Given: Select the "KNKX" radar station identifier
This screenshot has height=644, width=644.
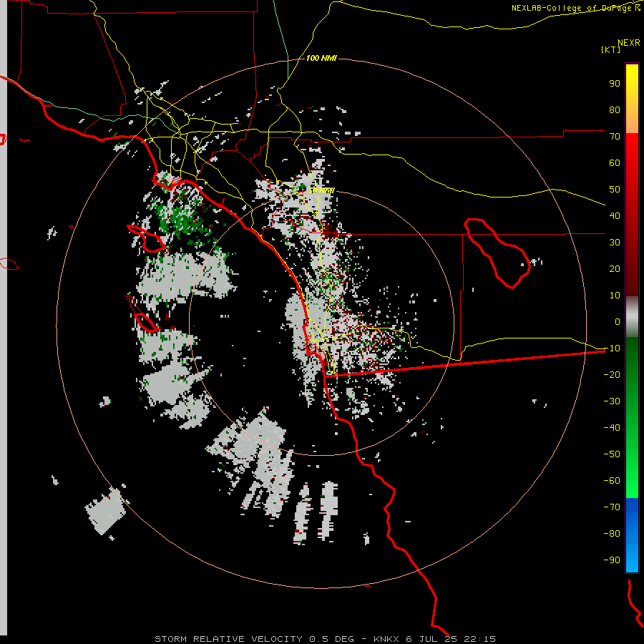Looking at the screenshot, I should point(386,639).
